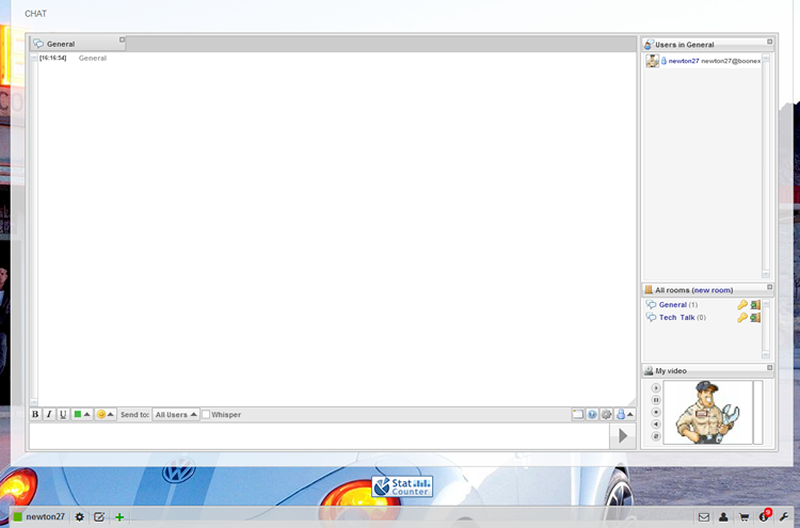
Task: Click newton27's avatar in users list
Action: (x=652, y=61)
